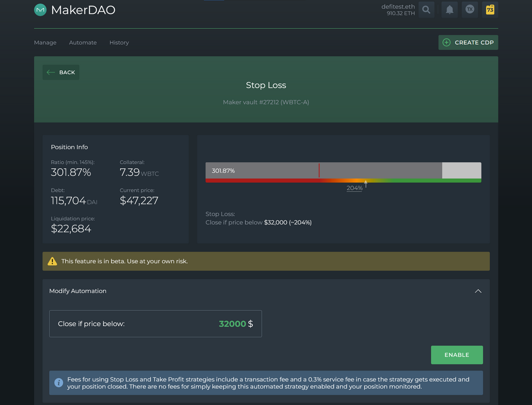Click the Modify Automation title
532x405 pixels.
click(x=78, y=291)
